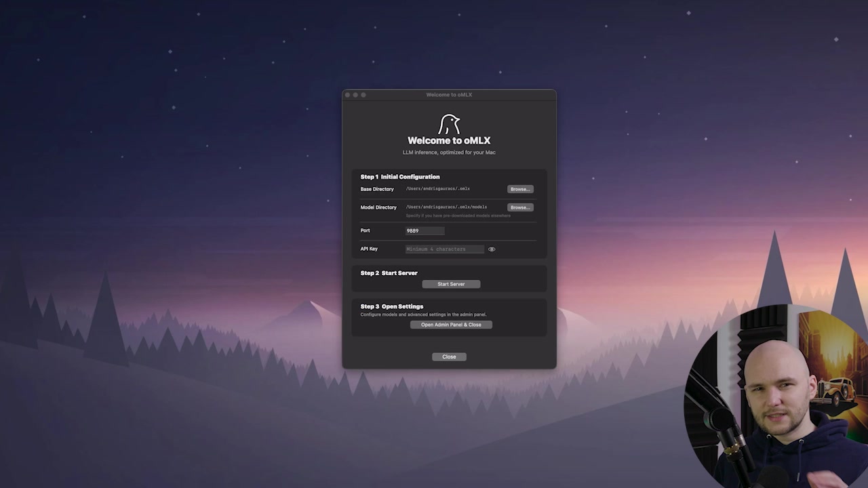Viewport: 868px width, 488px height.
Task: Click the oMLX penguin logo
Action: [x=449, y=124]
